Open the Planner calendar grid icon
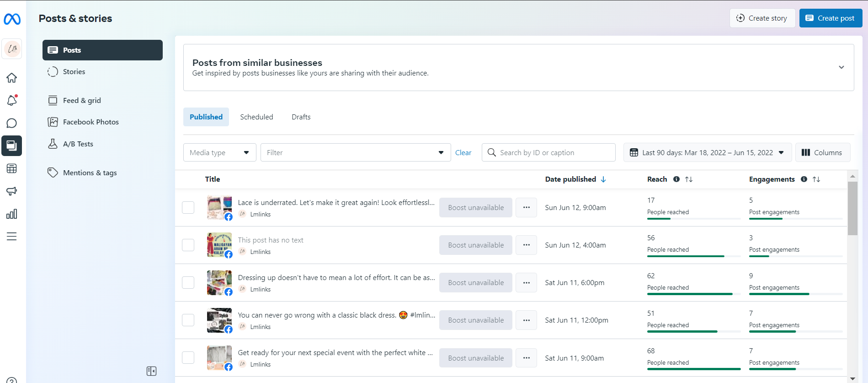 pyautogui.click(x=12, y=168)
